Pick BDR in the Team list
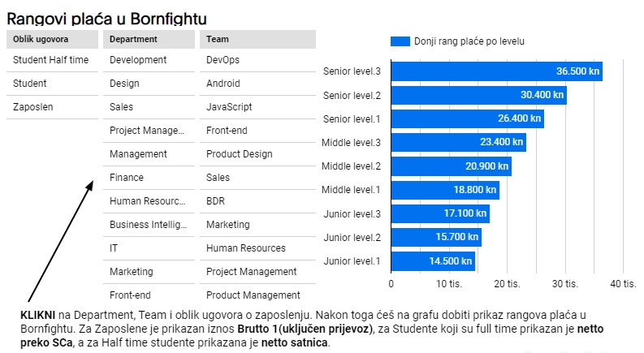Viewport: 644px width, 353px height. coord(215,201)
